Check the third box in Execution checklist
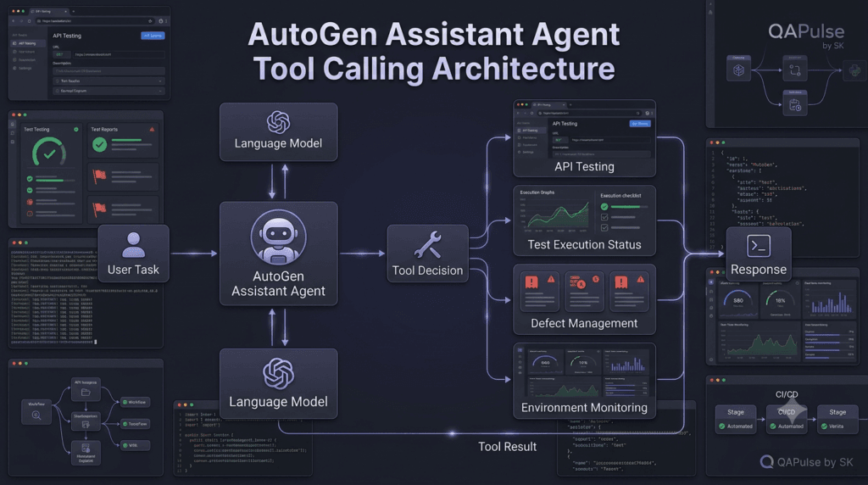Image resolution: width=868 pixels, height=485 pixels. coord(604,227)
